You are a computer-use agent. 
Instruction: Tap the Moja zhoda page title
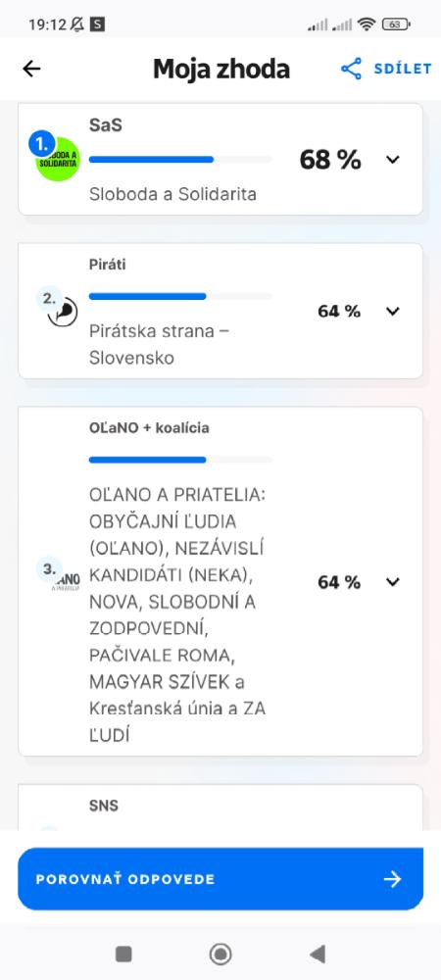[x=221, y=69]
